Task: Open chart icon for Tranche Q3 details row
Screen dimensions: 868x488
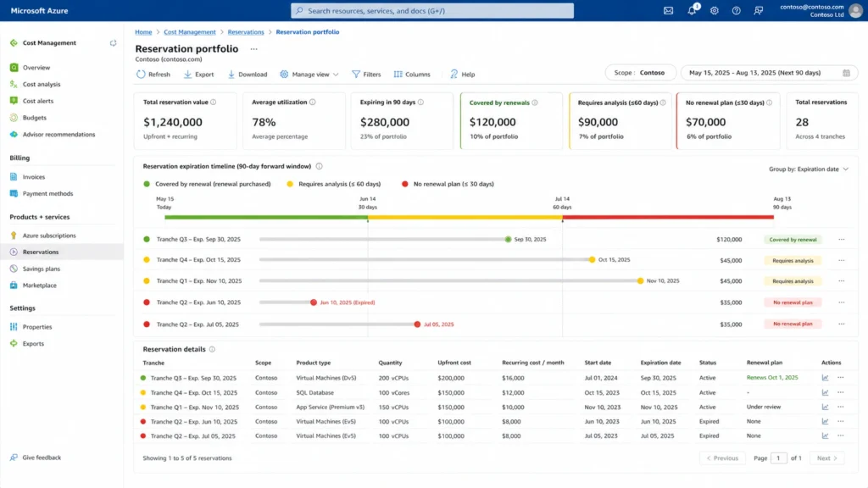Action: click(x=826, y=378)
